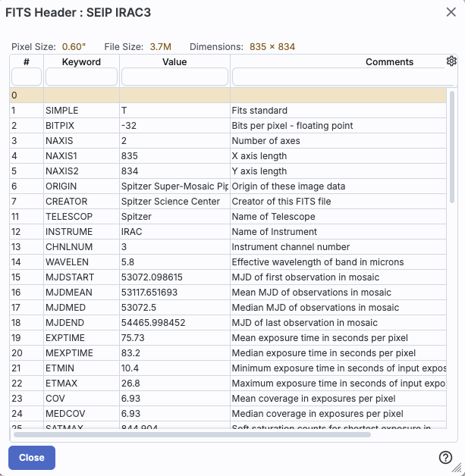Sort by the Value column header

[x=174, y=62]
